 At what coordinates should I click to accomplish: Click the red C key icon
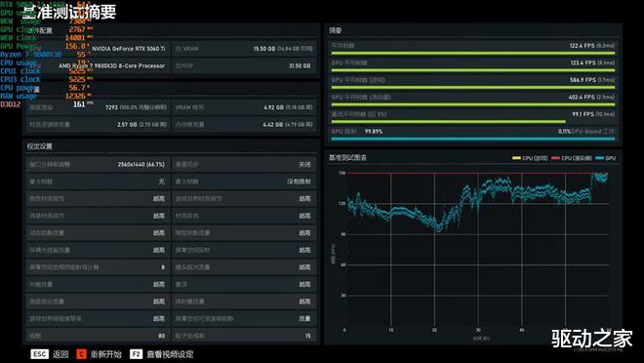[81, 354]
